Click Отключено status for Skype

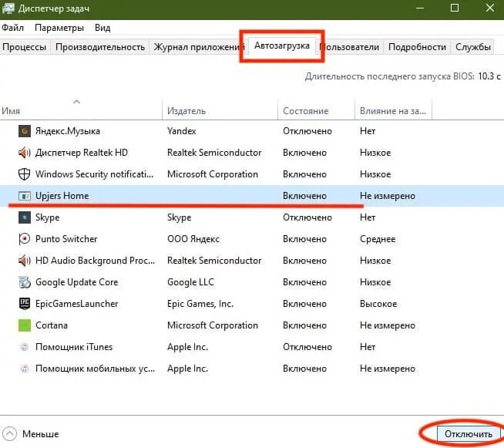307,217
